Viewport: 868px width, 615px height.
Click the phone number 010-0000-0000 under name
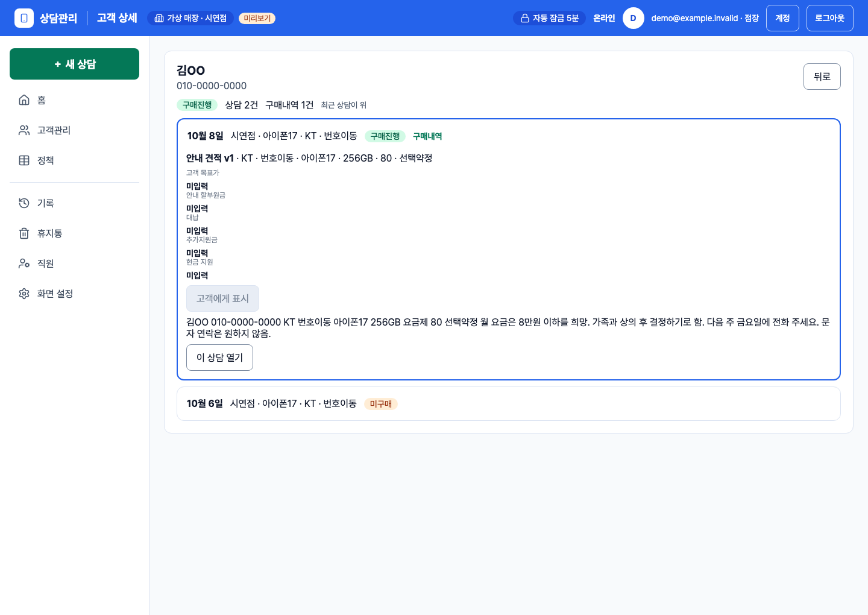coord(212,86)
